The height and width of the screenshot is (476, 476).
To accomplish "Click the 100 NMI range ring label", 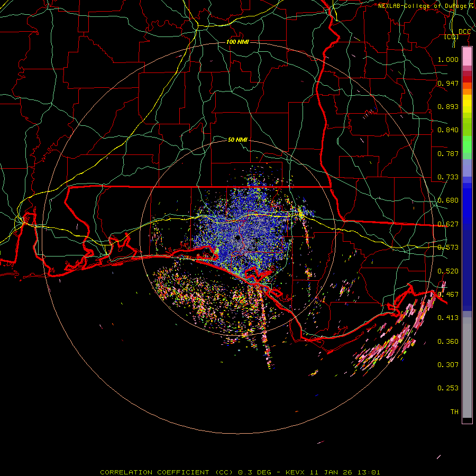I will (x=237, y=42).
